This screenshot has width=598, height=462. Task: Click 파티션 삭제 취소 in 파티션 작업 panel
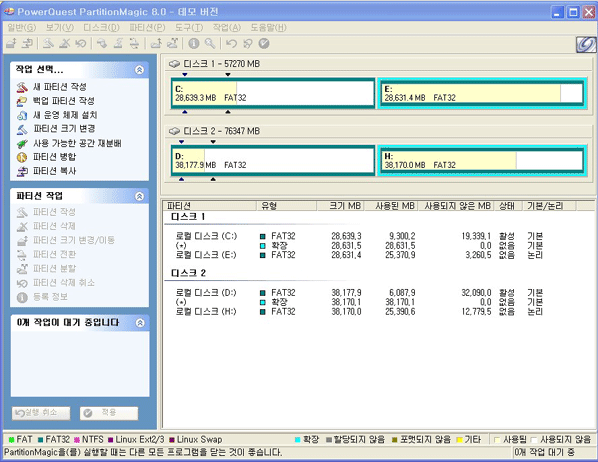[x=64, y=283]
